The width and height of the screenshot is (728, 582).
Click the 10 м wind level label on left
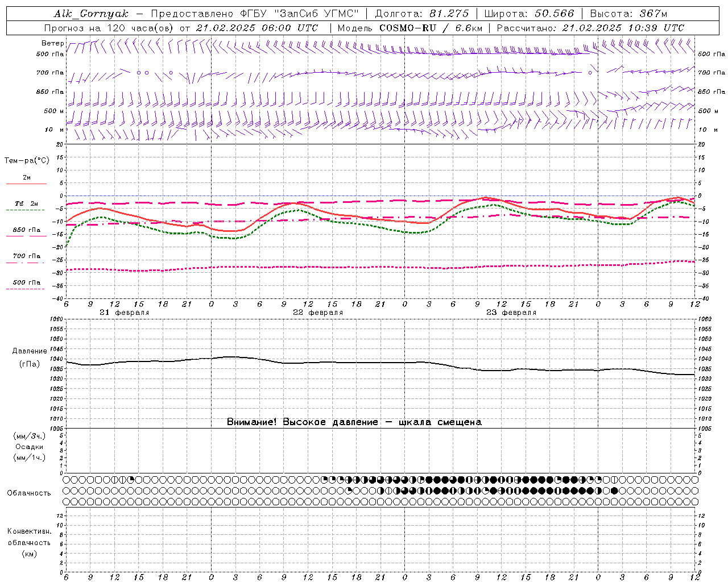pyautogui.click(x=55, y=130)
